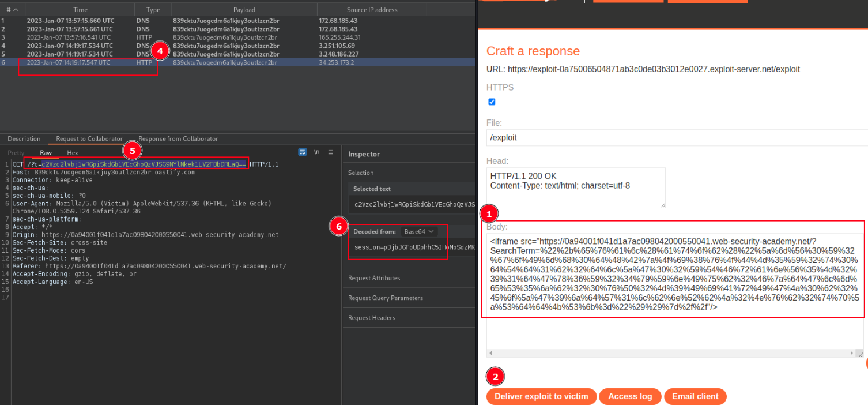868x405 pixels.
Task: Click Deliver exploit to victim button
Action: (x=541, y=396)
